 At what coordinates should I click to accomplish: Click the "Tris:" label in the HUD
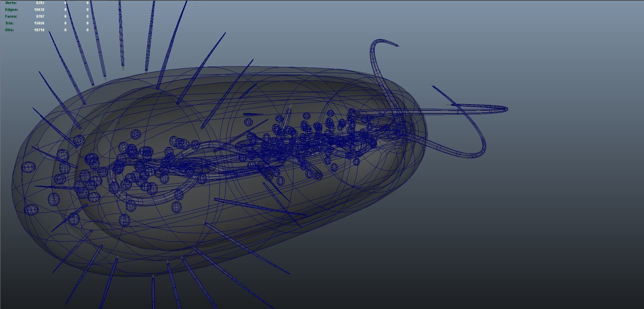9,23
